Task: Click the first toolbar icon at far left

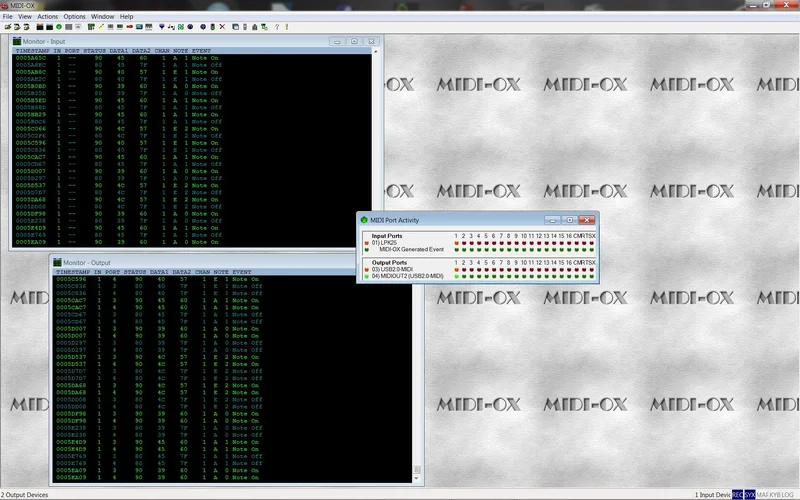Action: coord(8,27)
